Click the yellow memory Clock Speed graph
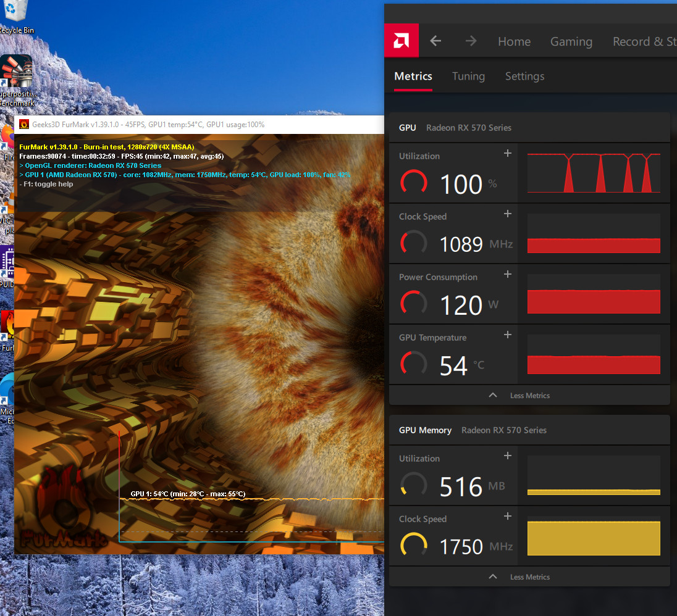 pos(594,536)
